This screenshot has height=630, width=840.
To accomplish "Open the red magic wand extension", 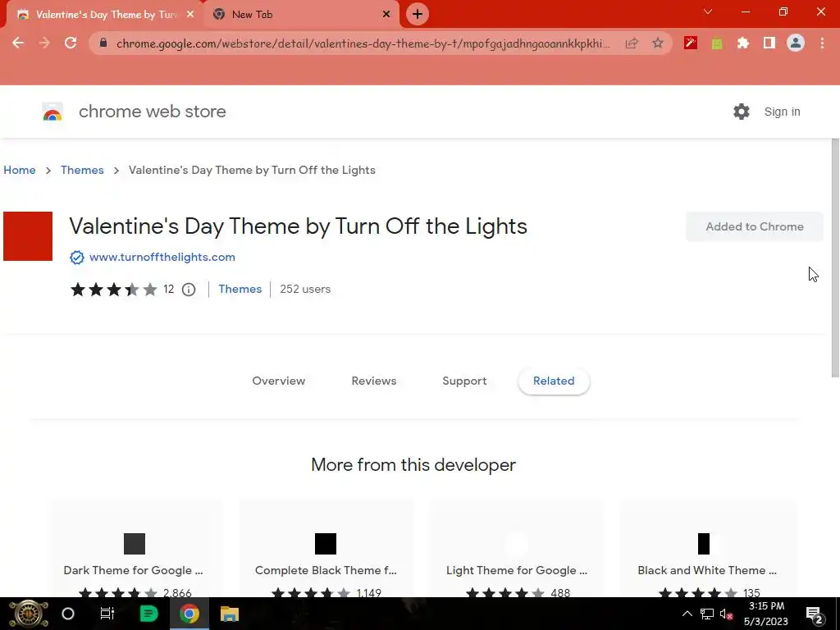I will [691, 43].
